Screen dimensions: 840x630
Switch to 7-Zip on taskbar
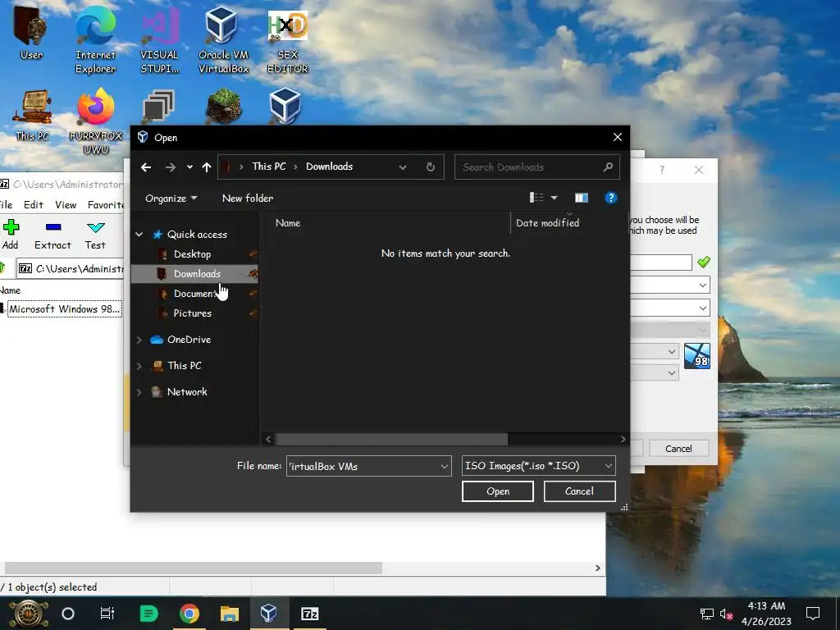309,614
